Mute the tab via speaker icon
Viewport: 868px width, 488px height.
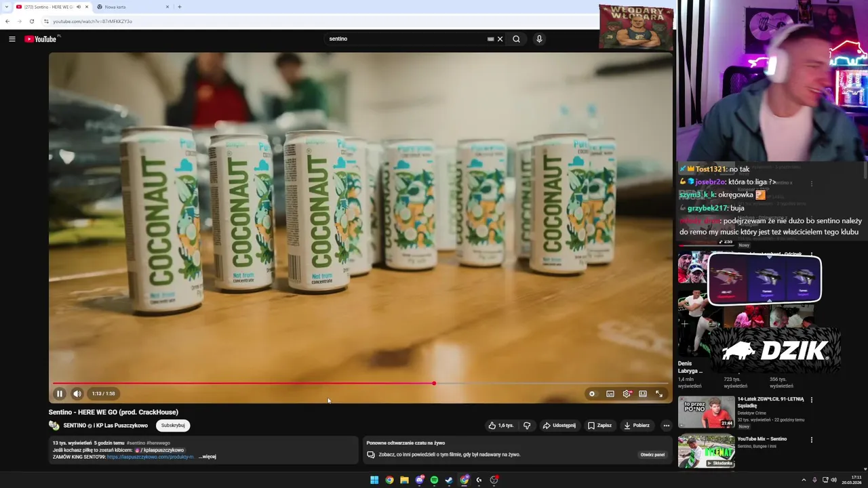79,7
